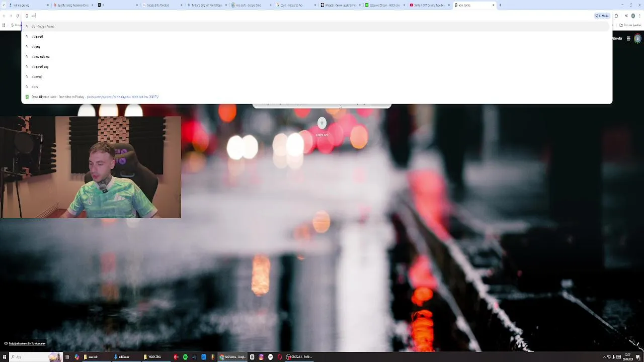The image size is (644, 362).
Task: Close the Yeni Sekme tab
Action: [493, 5]
